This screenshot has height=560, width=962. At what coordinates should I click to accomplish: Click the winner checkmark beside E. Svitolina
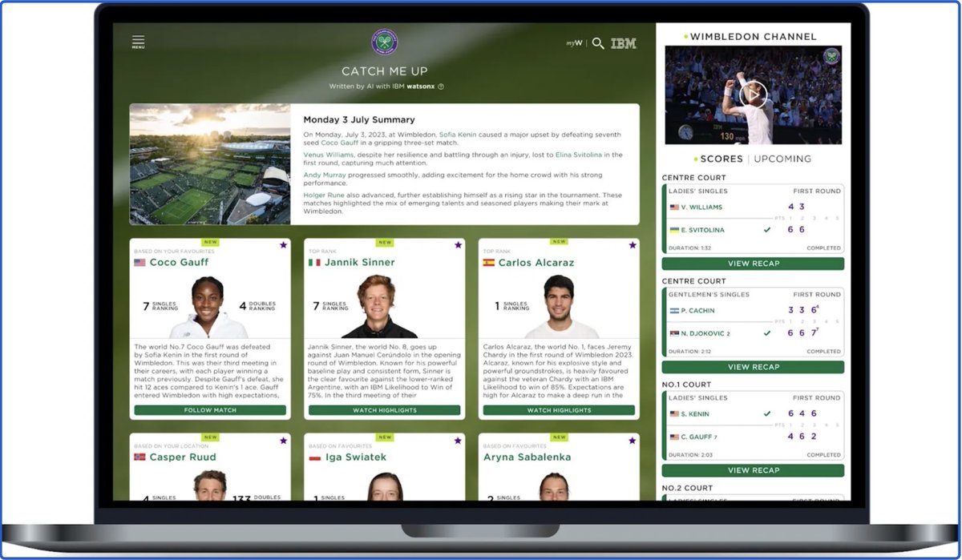pyautogui.click(x=767, y=230)
